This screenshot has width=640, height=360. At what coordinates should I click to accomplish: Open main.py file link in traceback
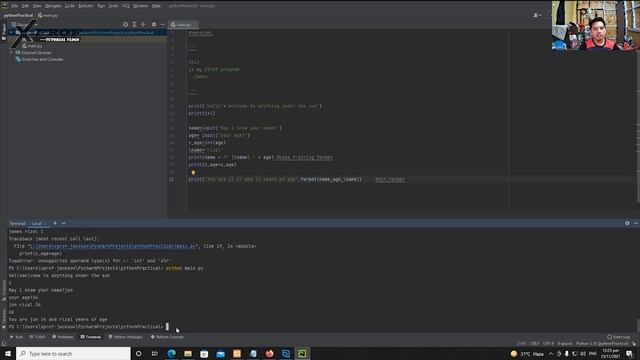point(113,246)
